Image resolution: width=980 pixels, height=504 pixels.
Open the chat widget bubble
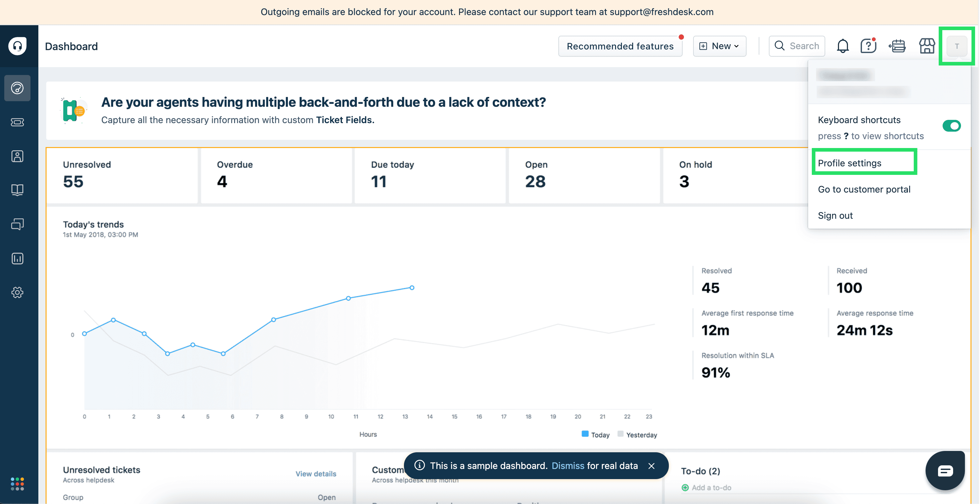point(945,471)
